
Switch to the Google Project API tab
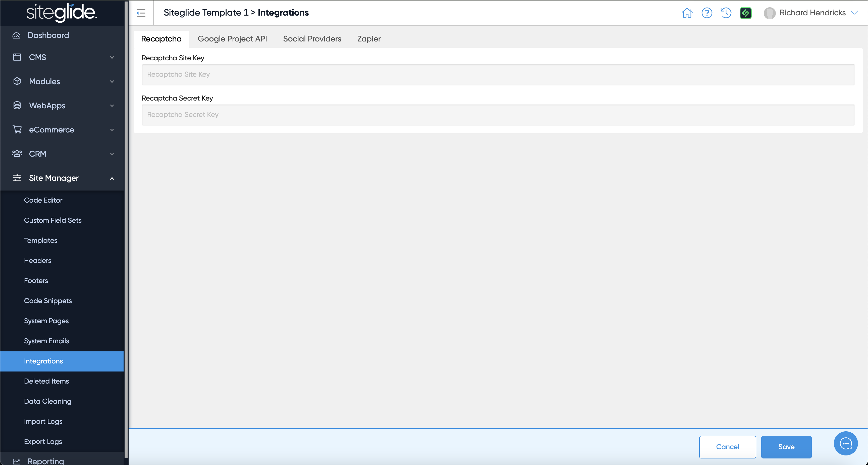click(x=232, y=39)
